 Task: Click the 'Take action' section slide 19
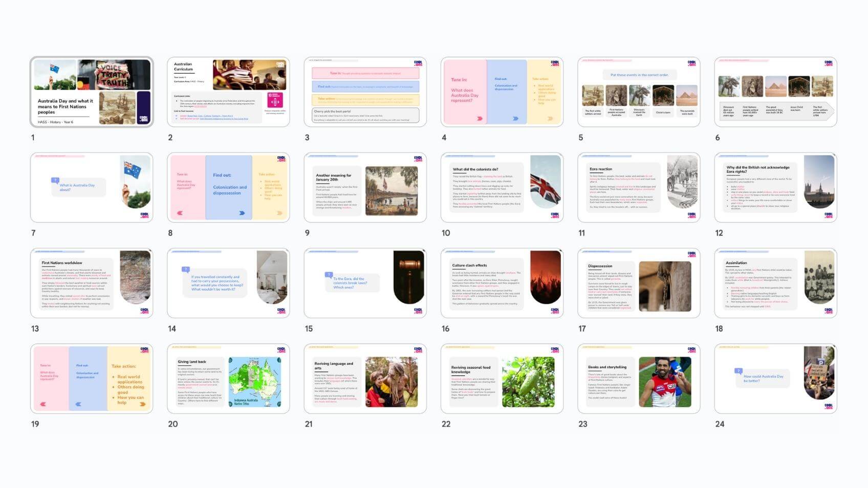92,379
